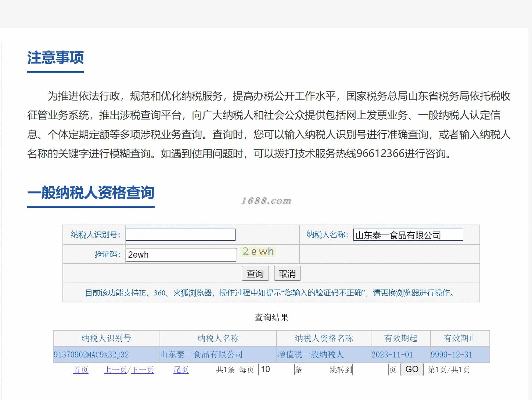Click 纳税人名称 column header
532x400 pixels.
pyautogui.click(x=218, y=338)
